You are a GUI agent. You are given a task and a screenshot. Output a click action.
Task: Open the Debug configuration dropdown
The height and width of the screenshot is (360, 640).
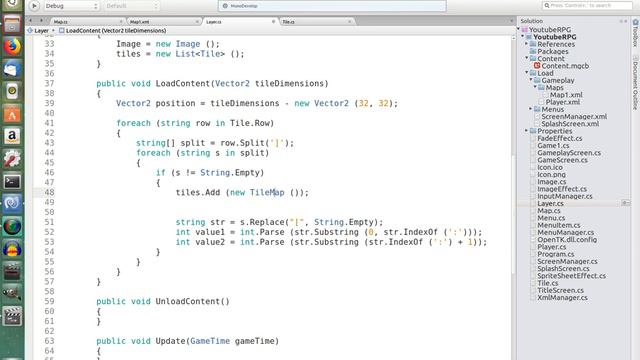[x=71, y=6]
